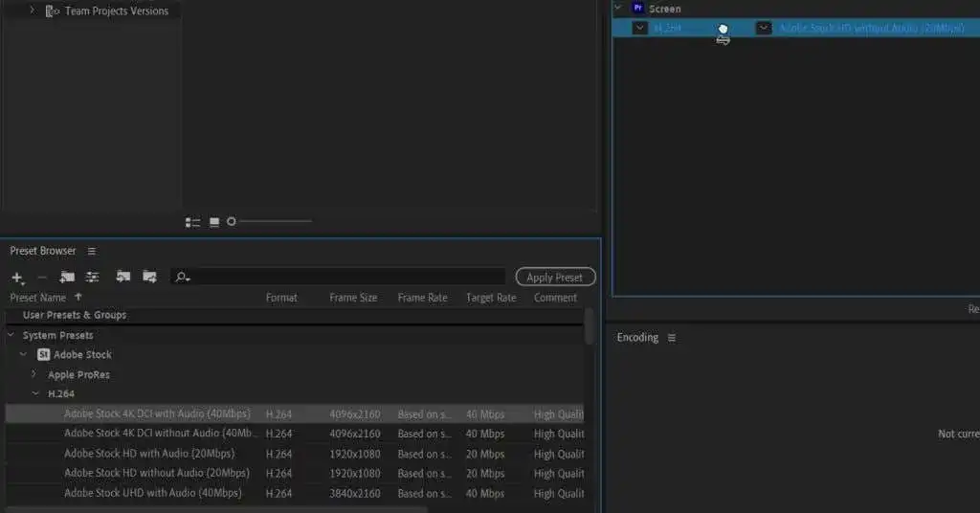The image size is (980, 513).
Task: Expand the Apple ProRes group
Action: [x=33, y=373]
